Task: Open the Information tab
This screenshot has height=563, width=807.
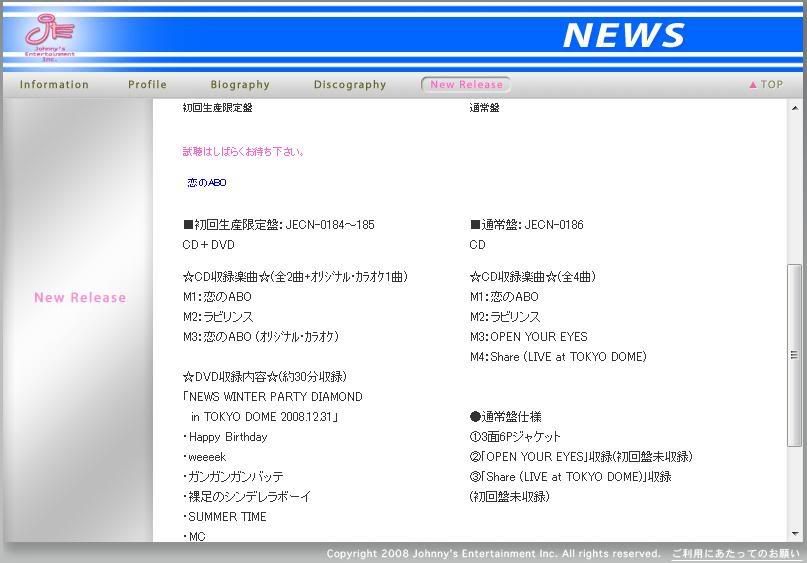Action: (x=54, y=85)
